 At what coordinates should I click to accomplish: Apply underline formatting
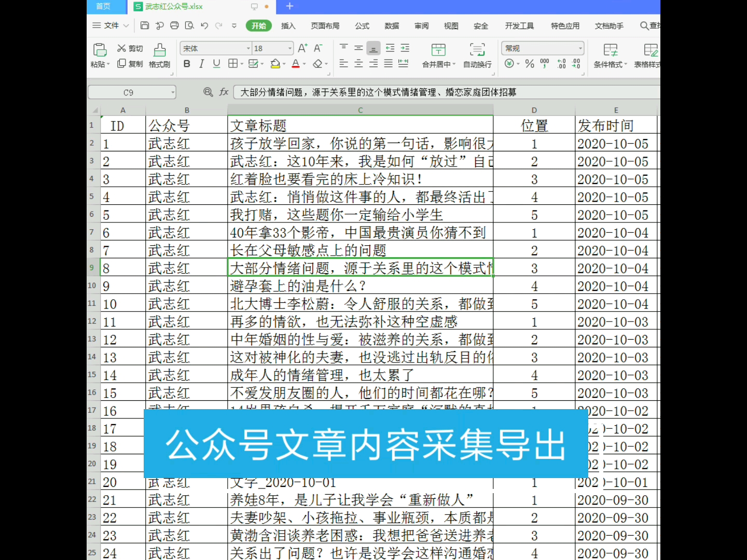pyautogui.click(x=216, y=64)
